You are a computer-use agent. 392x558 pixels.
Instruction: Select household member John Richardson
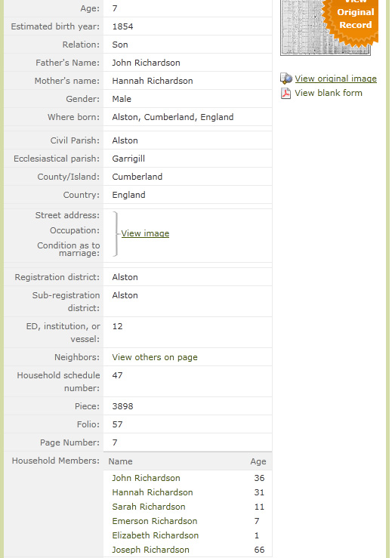pos(146,478)
